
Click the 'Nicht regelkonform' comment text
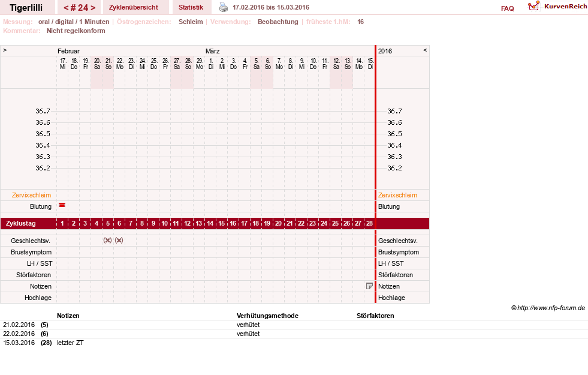[x=76, y=31]
